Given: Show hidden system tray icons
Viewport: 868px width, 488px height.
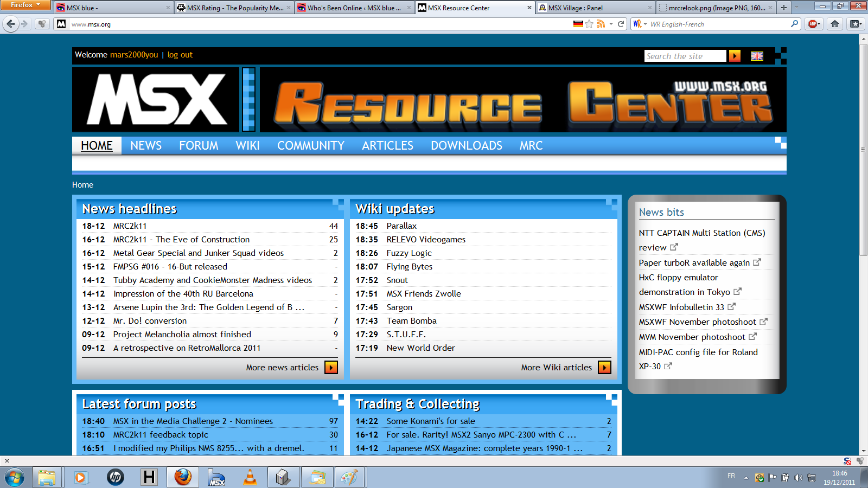Looking at the screenshot, I should [x=746, y=478].
